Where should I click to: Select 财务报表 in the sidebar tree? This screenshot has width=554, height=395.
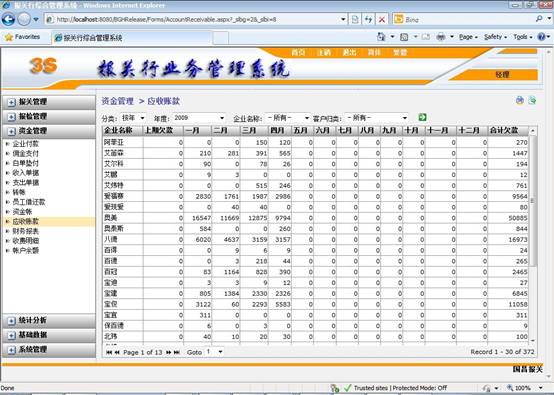(x=25, y=231)
